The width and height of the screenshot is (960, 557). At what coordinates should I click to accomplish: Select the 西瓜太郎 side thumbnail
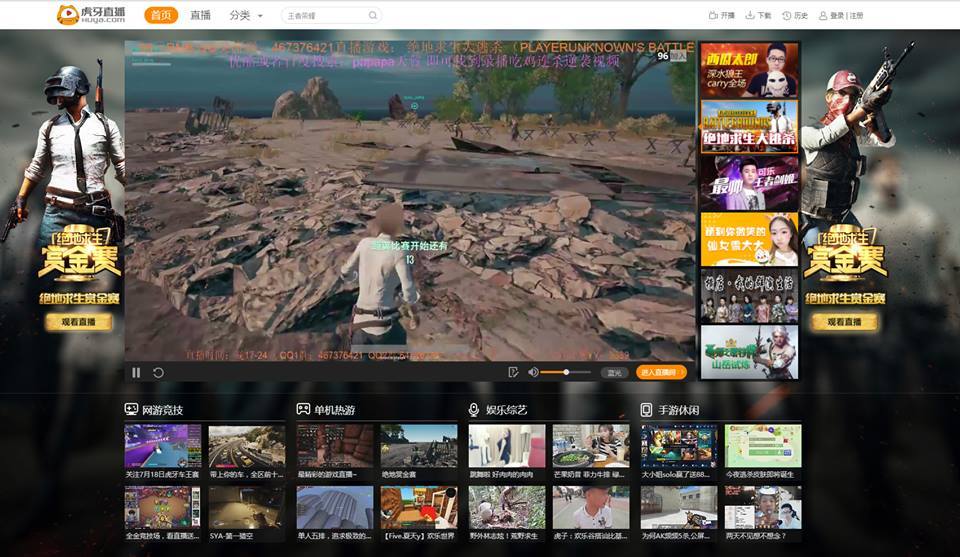(x=749, y=70)
